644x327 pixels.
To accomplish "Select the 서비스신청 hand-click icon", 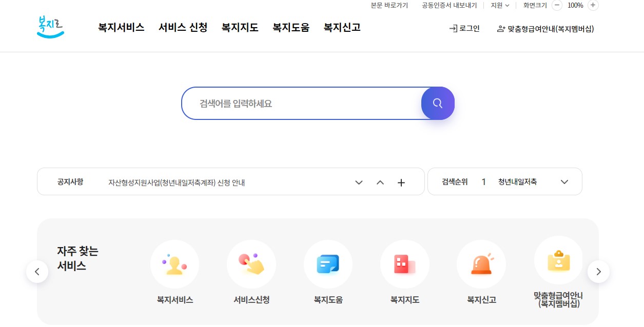I will pos(251,264).
